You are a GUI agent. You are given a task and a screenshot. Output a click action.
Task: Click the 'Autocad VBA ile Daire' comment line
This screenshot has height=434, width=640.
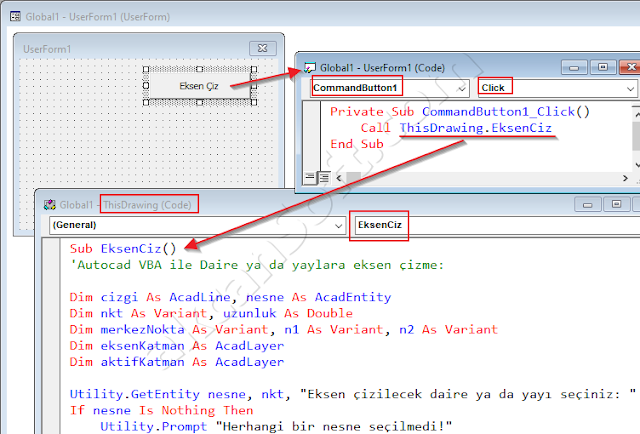pyautogui.click(x=257, y=265)
